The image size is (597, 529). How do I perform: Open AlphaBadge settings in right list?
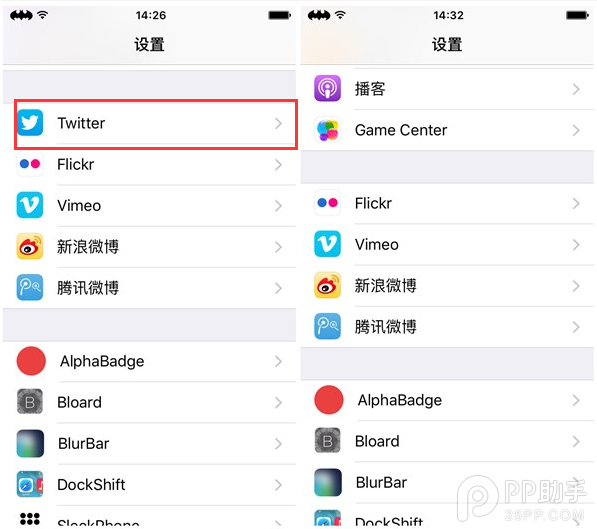click(x=447, y=400)
